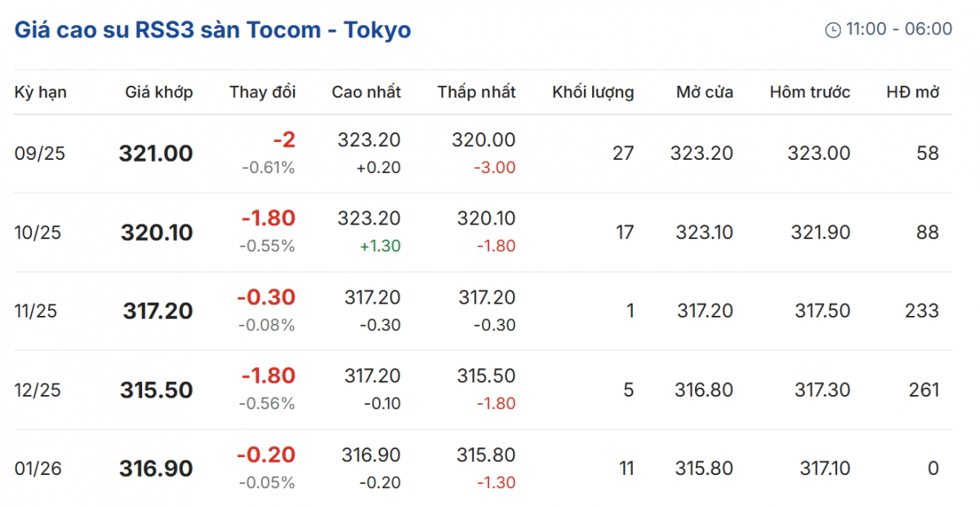The height and width of the screenshot is (506, 980).
Task: Select the Thấp nhất column header
Action: 476,92
